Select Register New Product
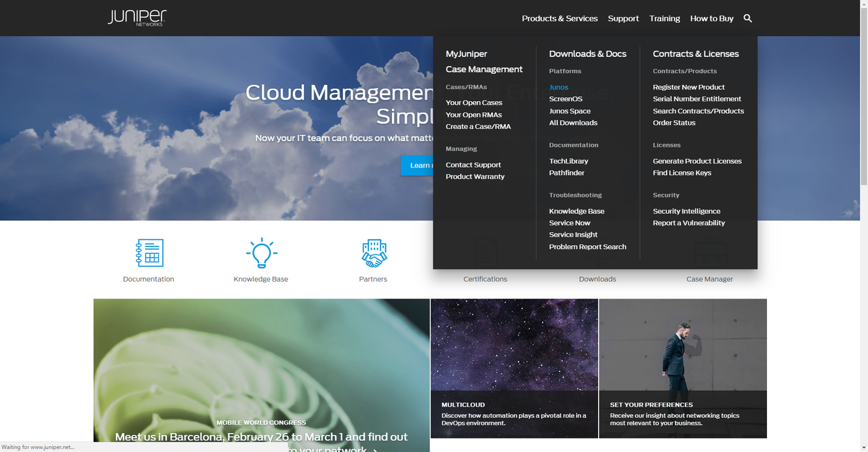 (689, 87)
